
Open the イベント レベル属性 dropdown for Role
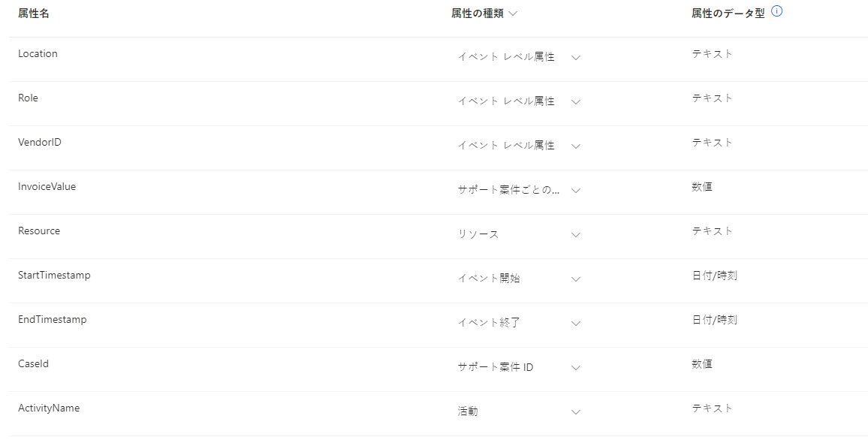[x=518, y=101]
